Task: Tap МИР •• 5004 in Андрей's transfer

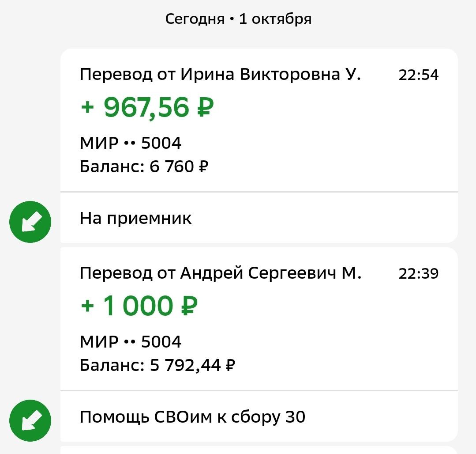Action: [x=131, y=342]
